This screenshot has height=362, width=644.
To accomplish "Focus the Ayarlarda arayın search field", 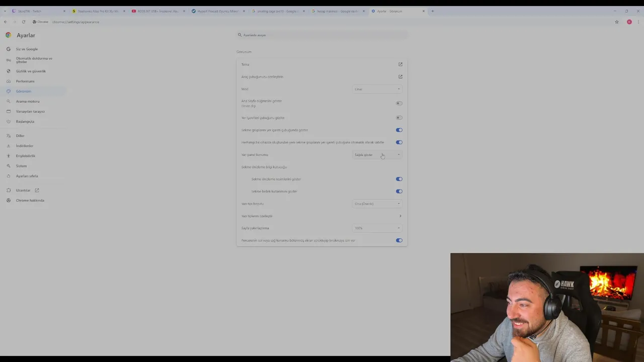I will 322,35.
